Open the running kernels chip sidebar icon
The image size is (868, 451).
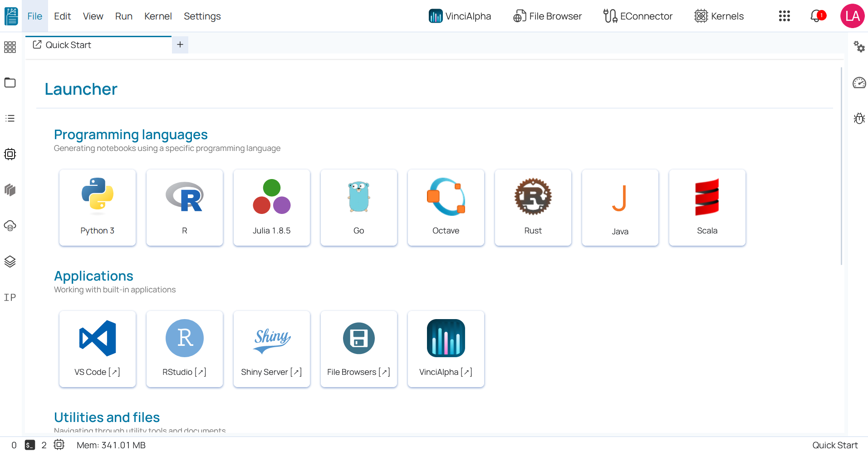click(10, 154)
